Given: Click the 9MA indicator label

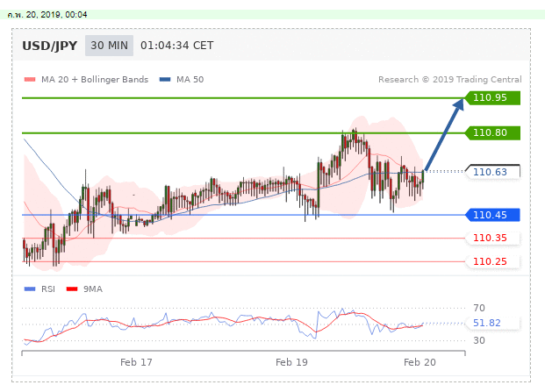Looking at the screenshot, I should tap(93, 289).
